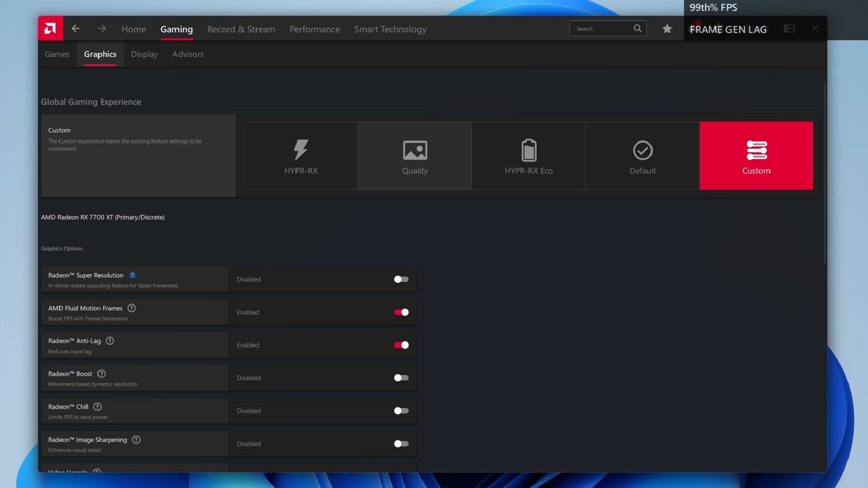Open the Performance menu
Screen dimensions: 868x488
point(315,29)
